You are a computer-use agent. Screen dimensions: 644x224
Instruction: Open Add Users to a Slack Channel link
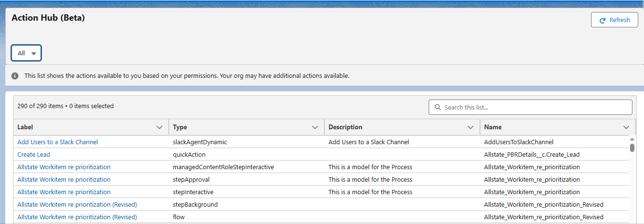57,142
